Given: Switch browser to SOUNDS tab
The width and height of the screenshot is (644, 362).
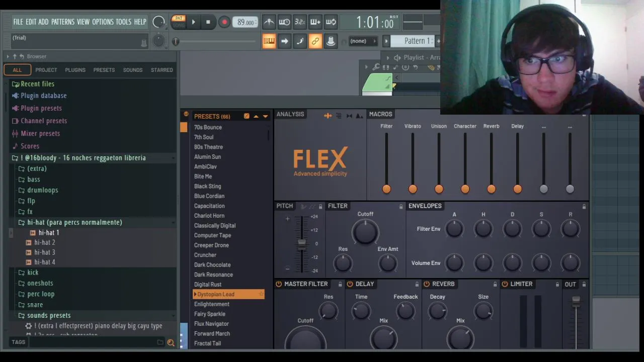Looking at the screenshot, I should pyautogui.click(x=133, y=70).
